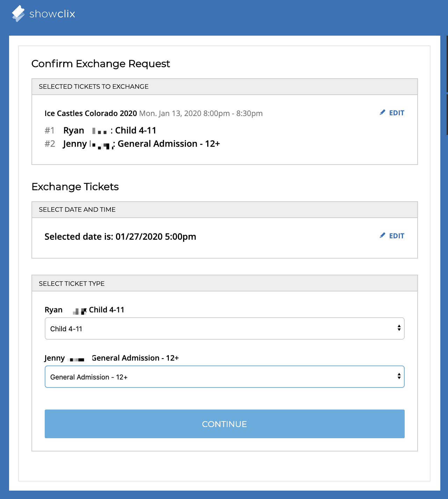This screenshot has height=499, width=448.
Task: Click the stepper arrows on Child 4-11 dropdown
Action: point(399,328)
